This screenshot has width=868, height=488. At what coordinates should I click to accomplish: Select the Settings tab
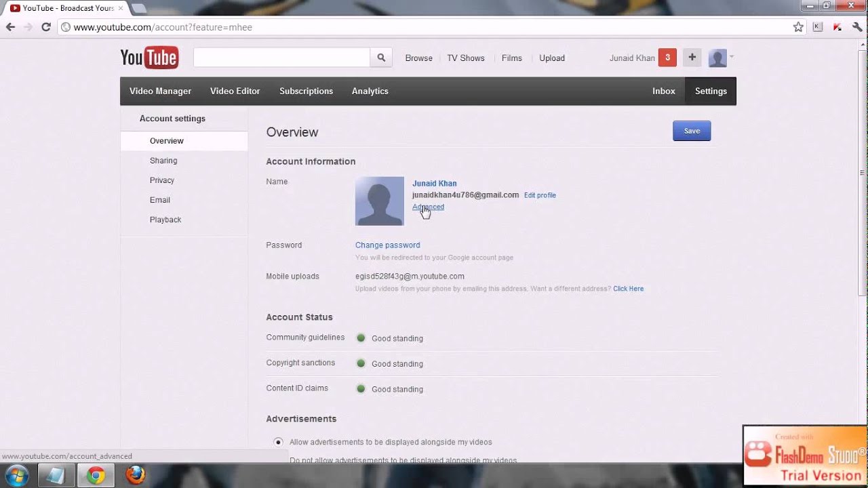coord(711,91)
